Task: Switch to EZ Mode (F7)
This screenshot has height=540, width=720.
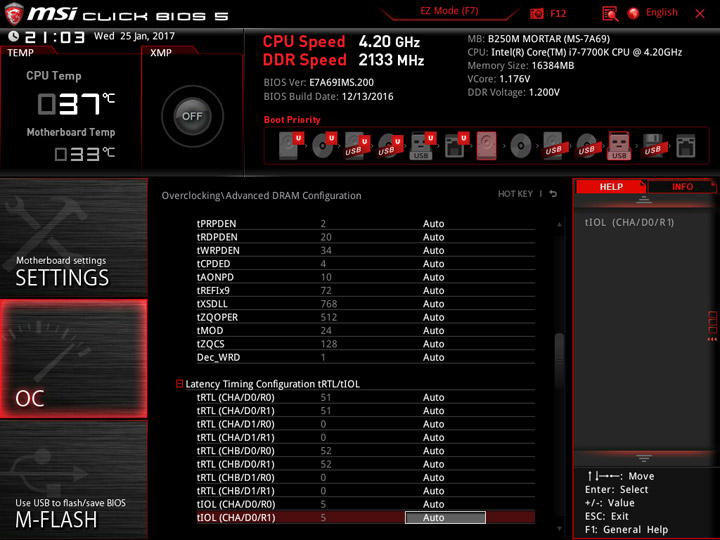Action: point(449,11)
